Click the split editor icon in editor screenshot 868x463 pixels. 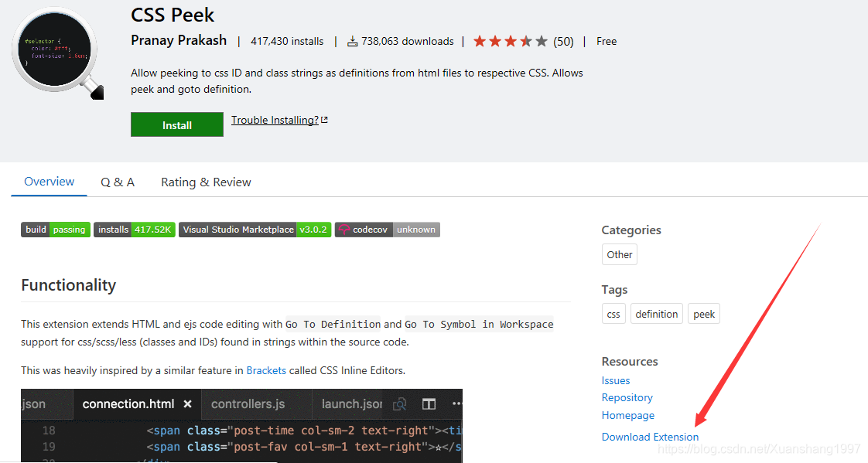[x=429, y=404]
